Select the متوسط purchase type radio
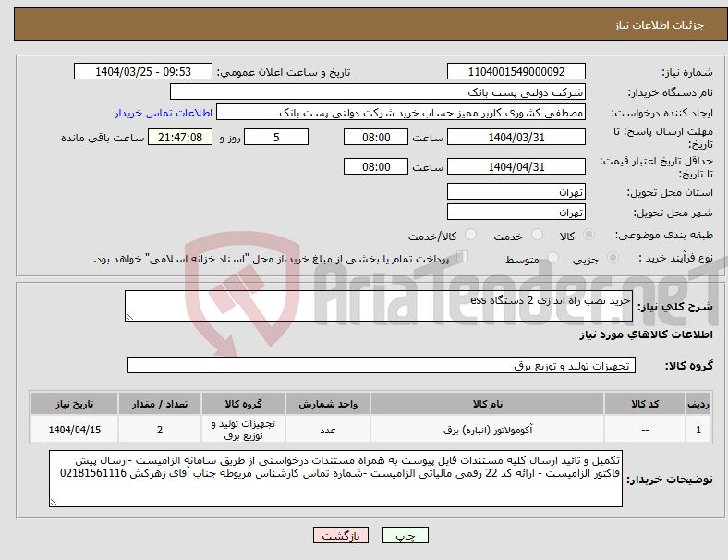 pyautogui.click(x=552, y=257)
